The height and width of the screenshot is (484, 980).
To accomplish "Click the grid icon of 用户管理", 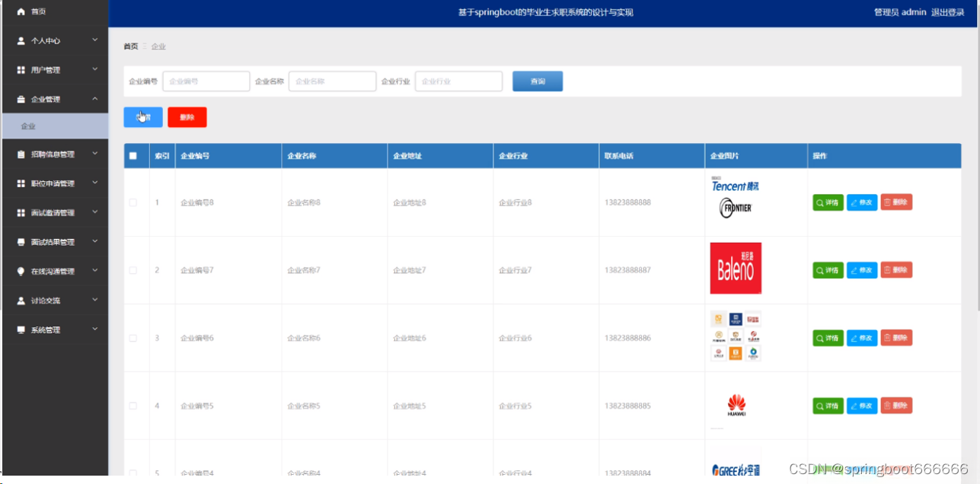I will click(21, 70).
